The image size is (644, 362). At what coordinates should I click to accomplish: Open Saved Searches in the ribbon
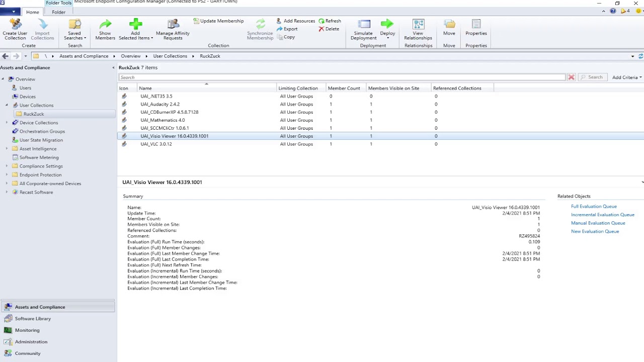click(x=74, y=30)
